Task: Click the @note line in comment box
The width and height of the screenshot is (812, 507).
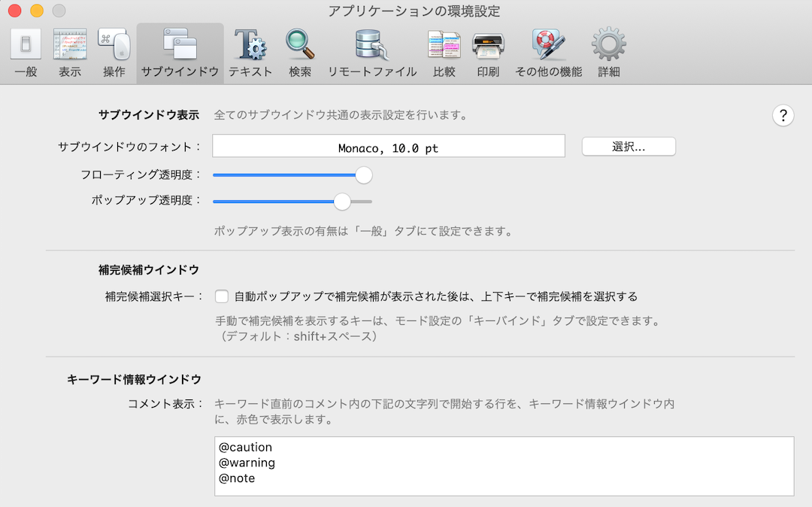Action: (x=237, y=478)
